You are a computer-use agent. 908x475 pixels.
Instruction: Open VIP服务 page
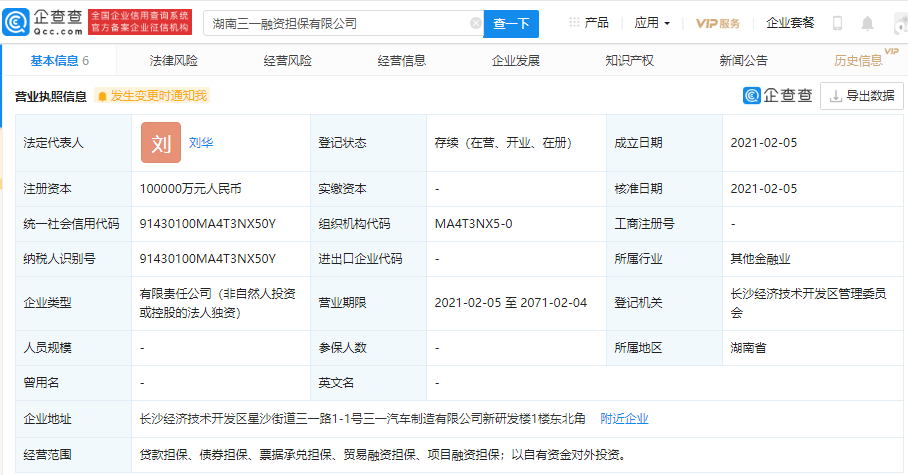pos(718,23)
